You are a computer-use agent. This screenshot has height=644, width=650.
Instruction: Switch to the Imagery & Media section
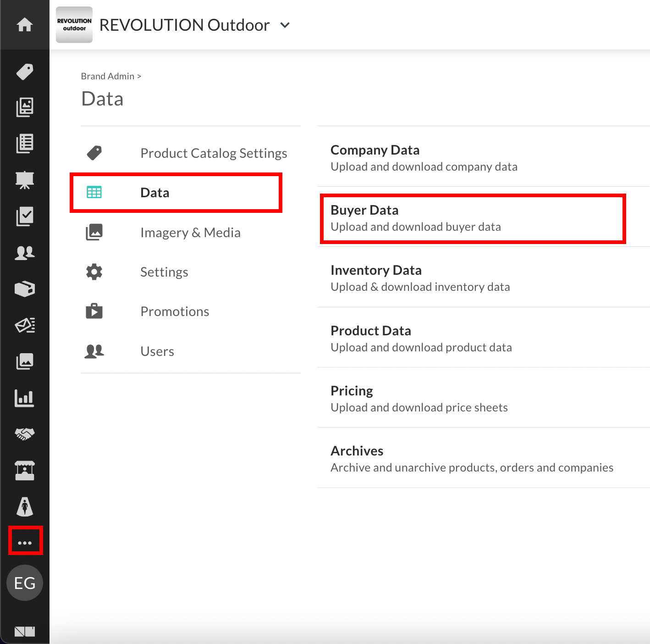190,232
